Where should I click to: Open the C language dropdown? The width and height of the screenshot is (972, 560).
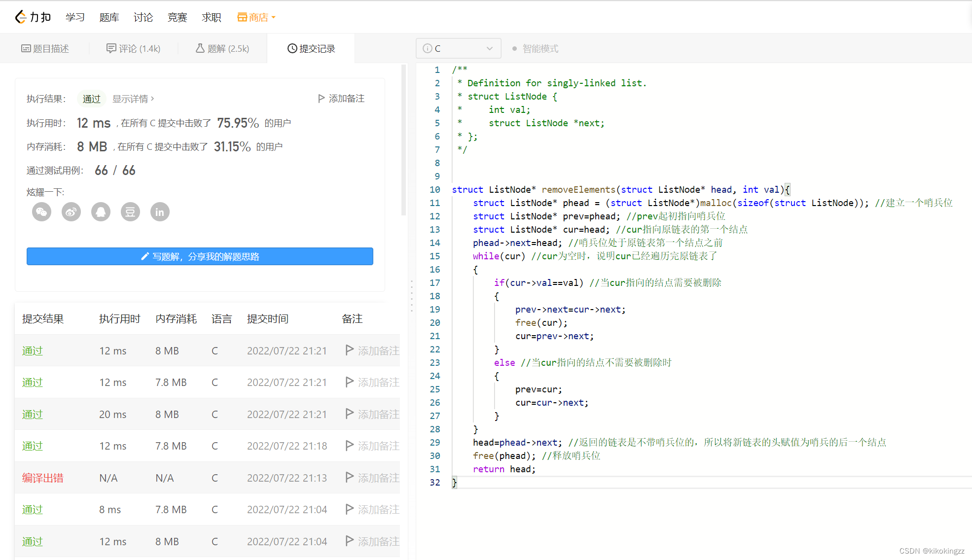click(489, 48)
